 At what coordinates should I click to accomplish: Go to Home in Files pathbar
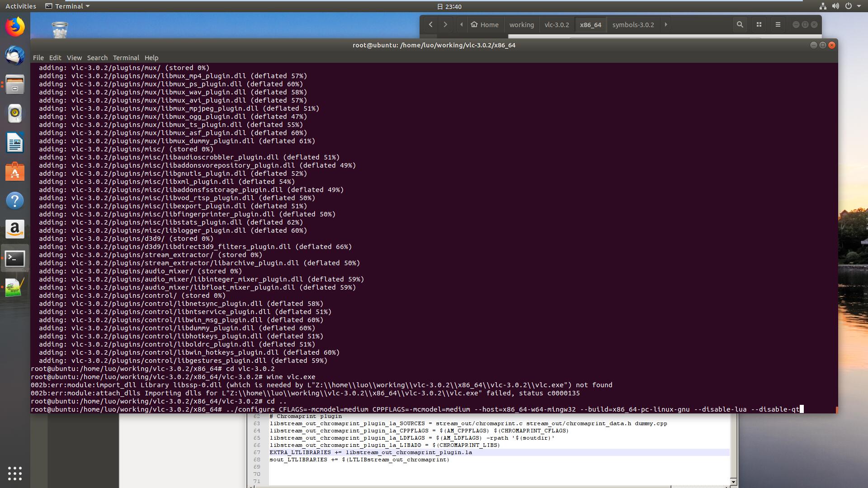pos(485,25)
